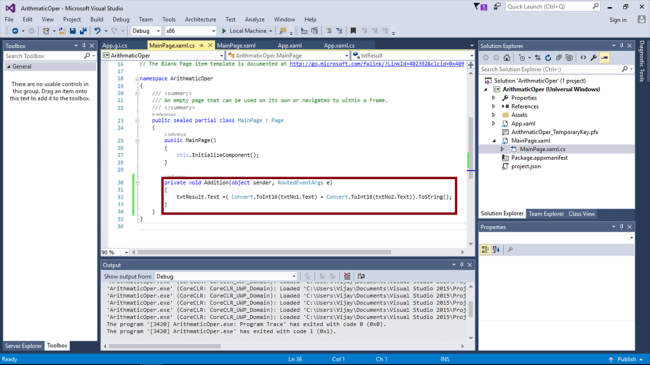Toggle auto-hide pin on Toolbox panel
Viewport: 650px width, 365px height.
coord(84,46)
